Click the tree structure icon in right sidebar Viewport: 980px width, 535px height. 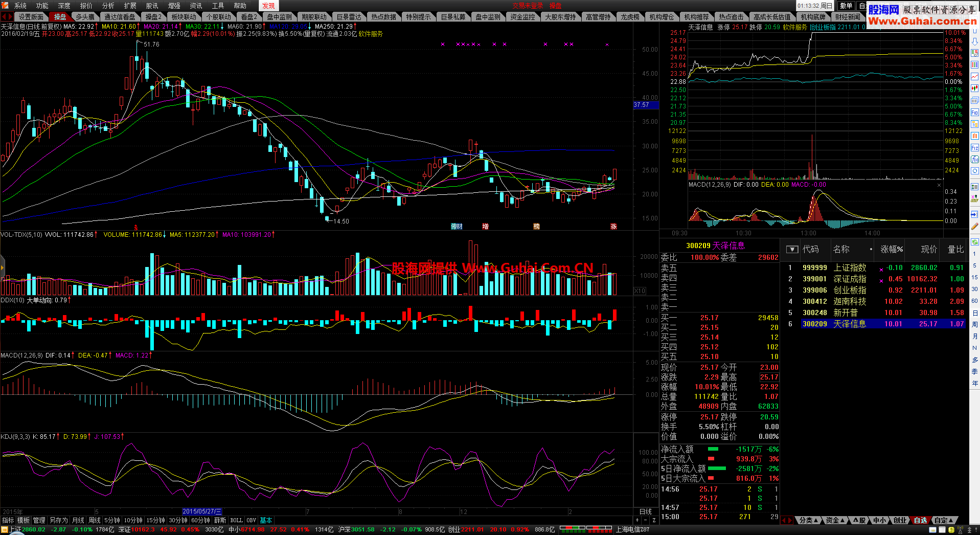[974, 124]
